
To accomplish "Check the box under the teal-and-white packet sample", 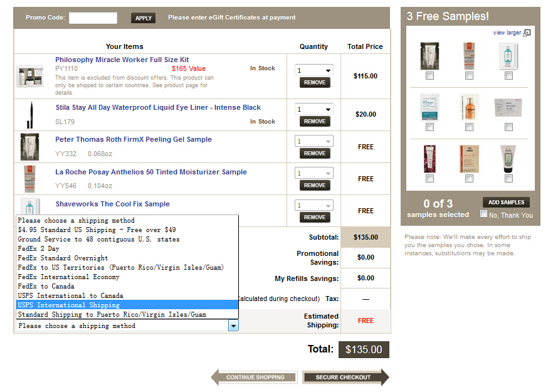I will [429, 127].
